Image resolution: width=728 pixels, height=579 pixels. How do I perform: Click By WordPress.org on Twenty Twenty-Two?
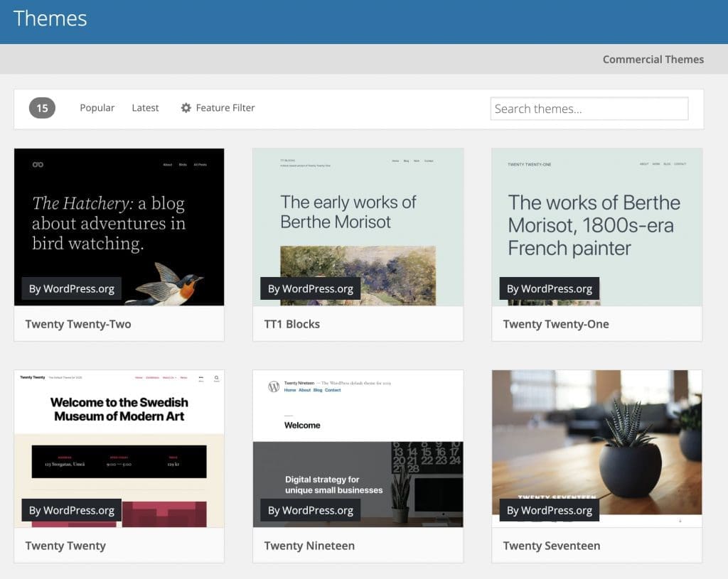click(72, 288)
